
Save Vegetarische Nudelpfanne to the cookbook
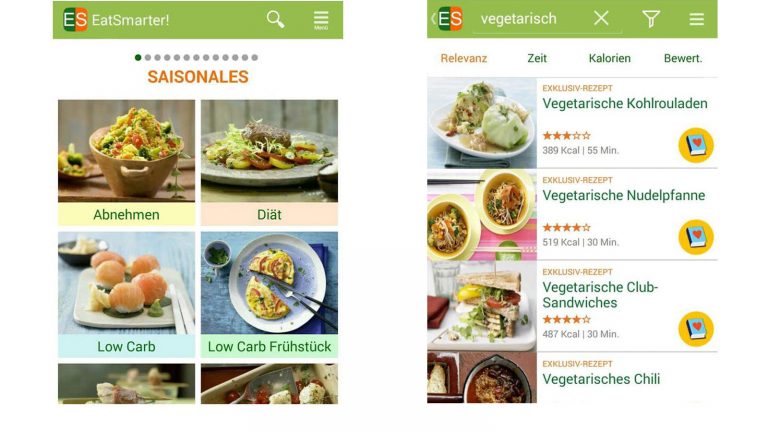696,238
